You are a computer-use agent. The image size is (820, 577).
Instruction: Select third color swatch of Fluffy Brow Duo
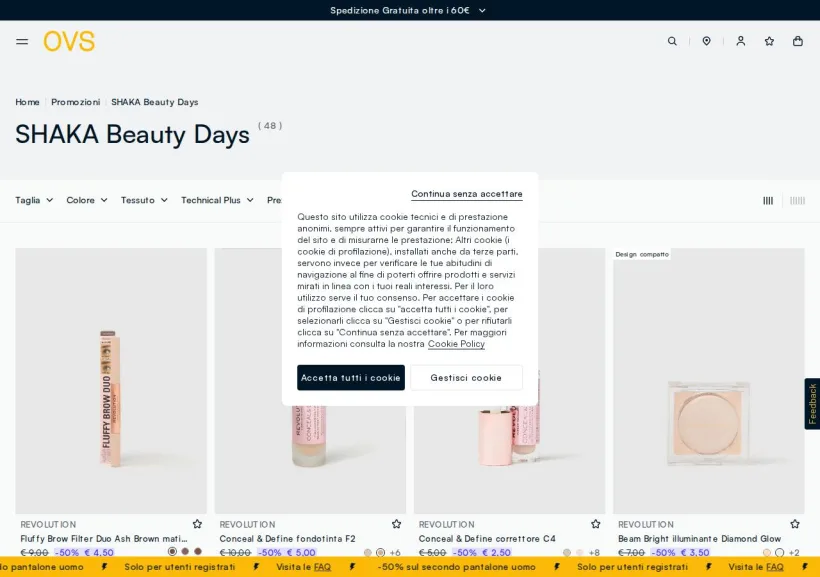(x=198, y=551)
